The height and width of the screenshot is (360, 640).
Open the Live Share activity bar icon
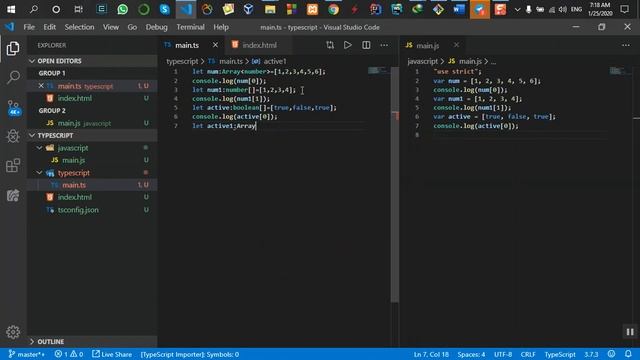13,196
